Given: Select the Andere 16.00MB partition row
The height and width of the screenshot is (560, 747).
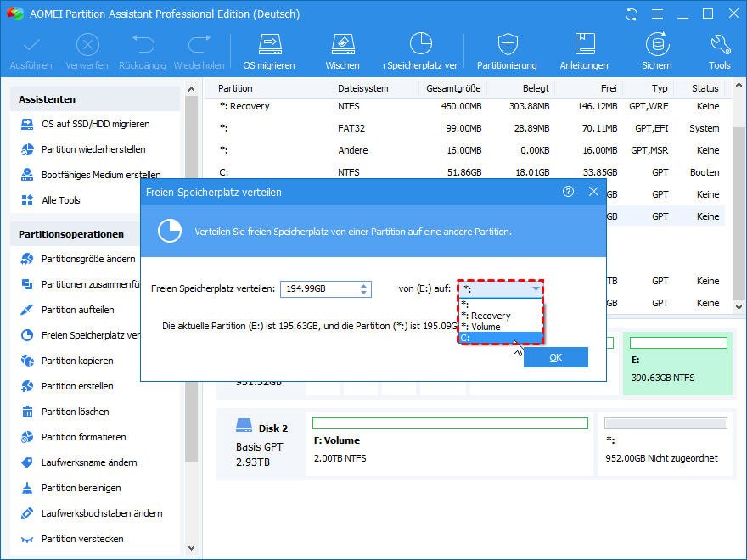Looking at the screenshot, I should (467, 150).
